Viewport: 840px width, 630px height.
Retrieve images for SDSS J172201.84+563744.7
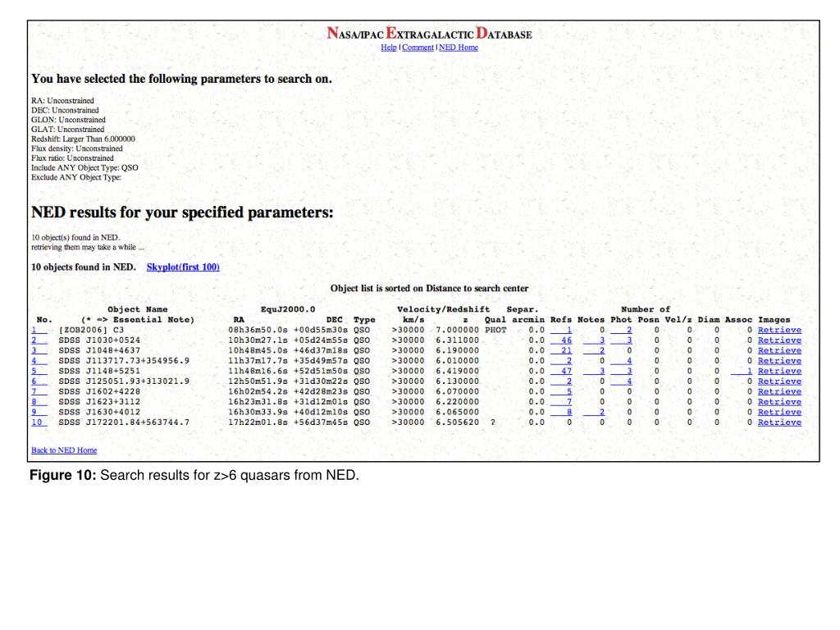coord(779,422)
